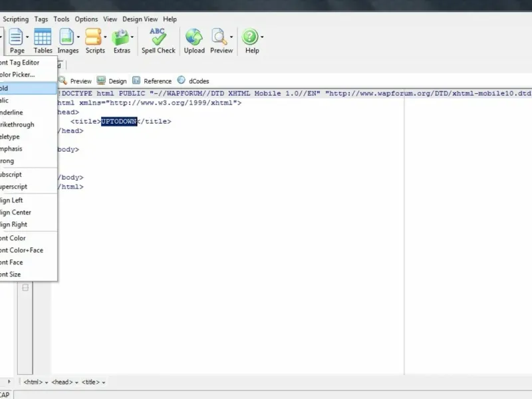Select Subscript in the font menu
The height and width of the screenshot is (399, 532).
29,174
